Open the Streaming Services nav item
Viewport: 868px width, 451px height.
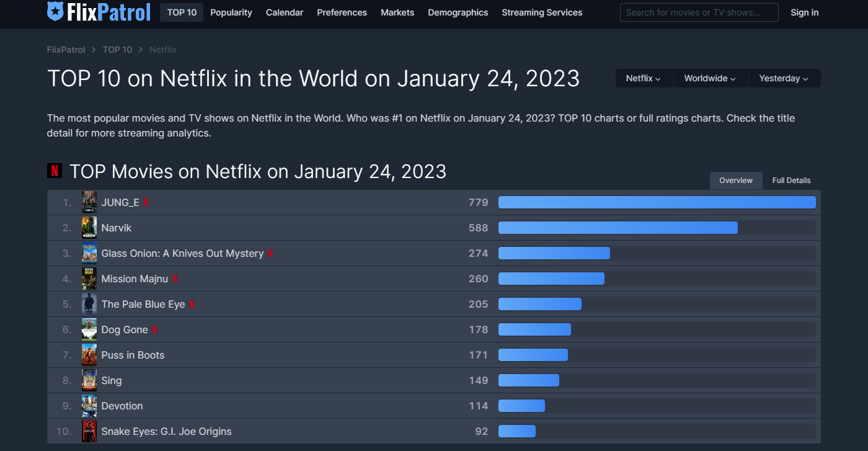[542, 12]
